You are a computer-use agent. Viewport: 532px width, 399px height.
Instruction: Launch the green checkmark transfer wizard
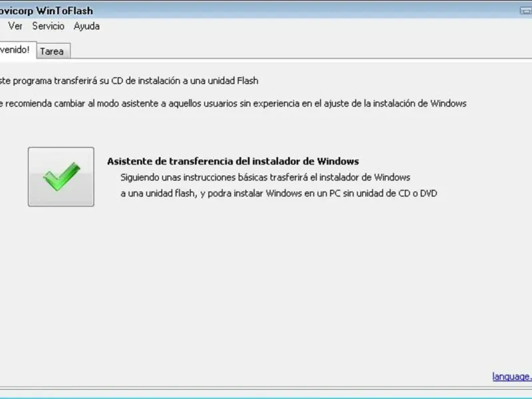tap(61, 176)
